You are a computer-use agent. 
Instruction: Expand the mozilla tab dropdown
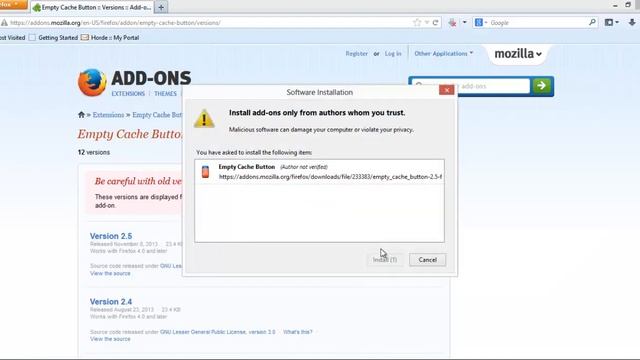click(518, 53)
